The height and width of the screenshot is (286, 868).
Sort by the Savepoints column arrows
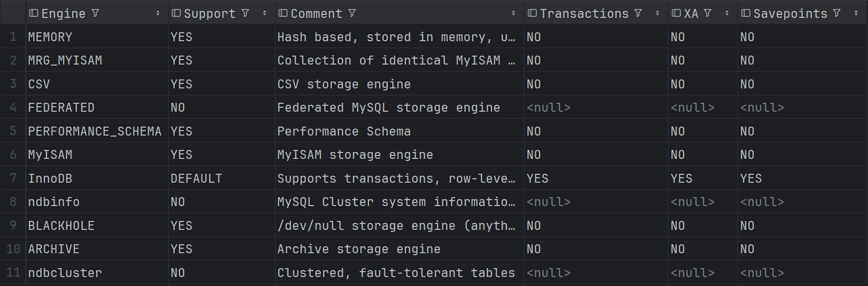point(856,13)
